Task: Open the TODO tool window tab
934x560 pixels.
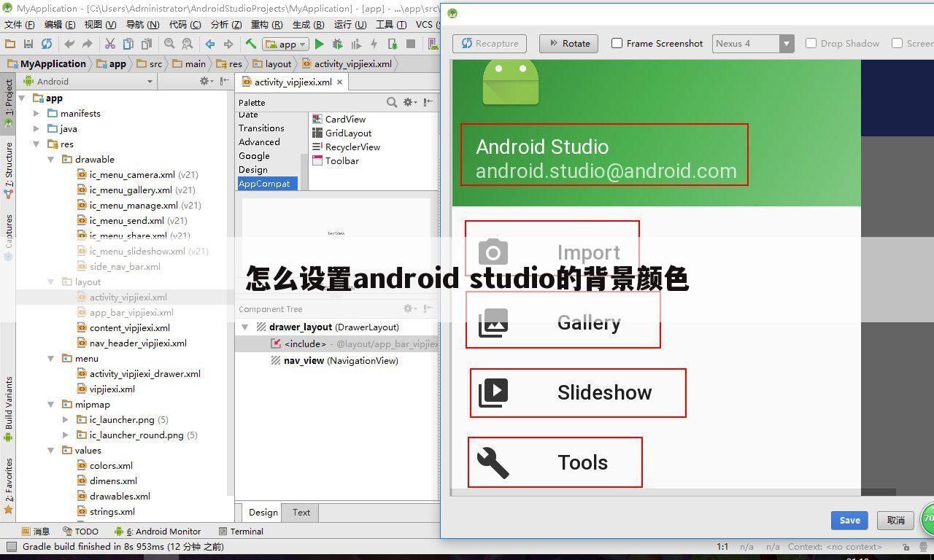Action: tap(80, 531)
